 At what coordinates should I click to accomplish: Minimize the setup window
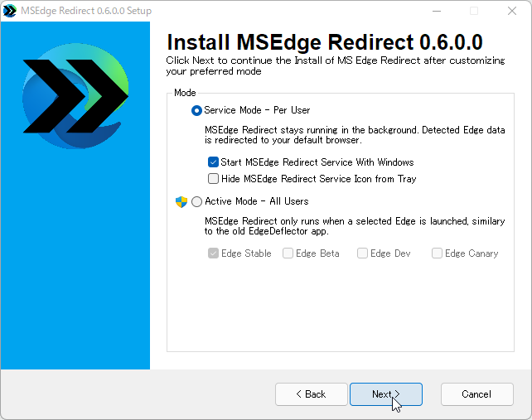[x=437, y=11]
